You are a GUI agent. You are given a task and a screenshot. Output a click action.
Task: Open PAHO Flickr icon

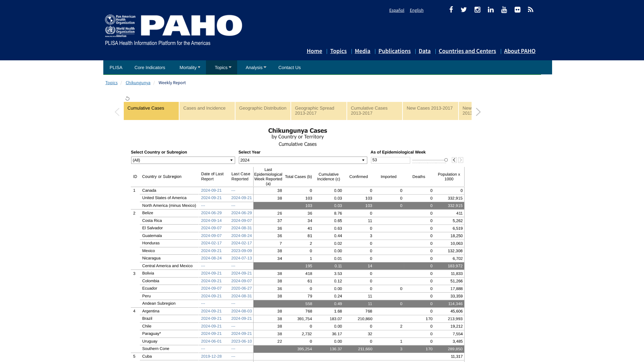pos(518,10)
